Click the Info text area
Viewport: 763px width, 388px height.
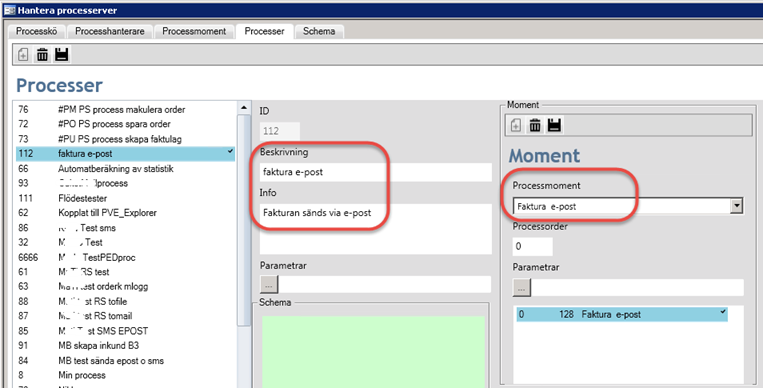(376, 229)
